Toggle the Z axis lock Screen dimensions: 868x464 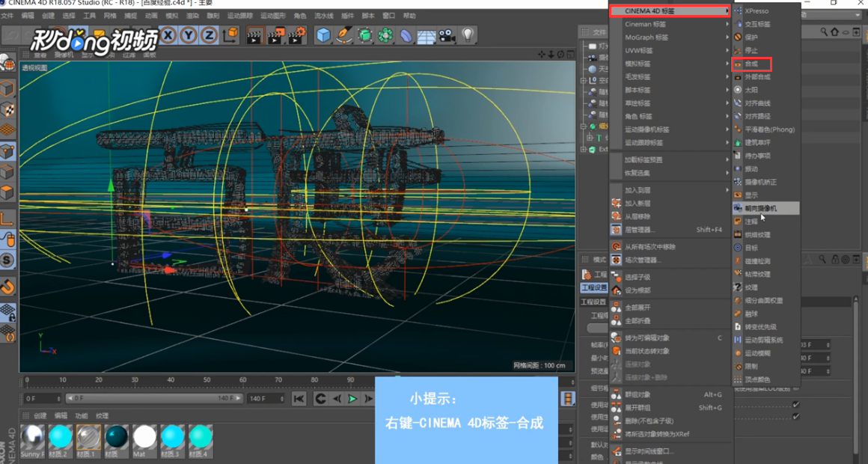click(210, 35)
